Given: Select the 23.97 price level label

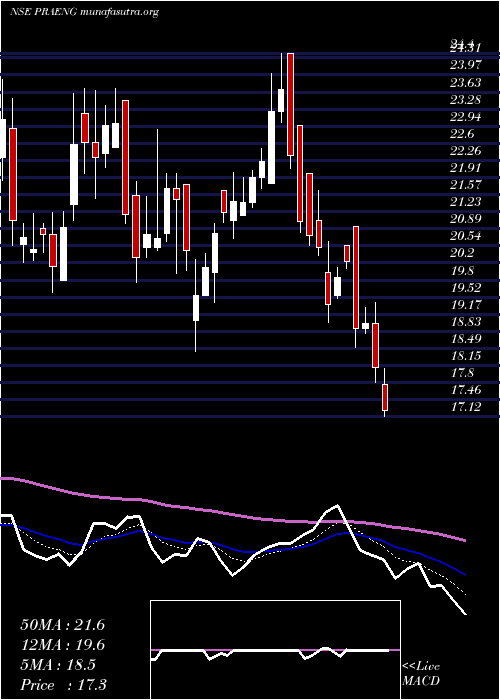Looking at the screenshot, I should click(x=466, y=65).
